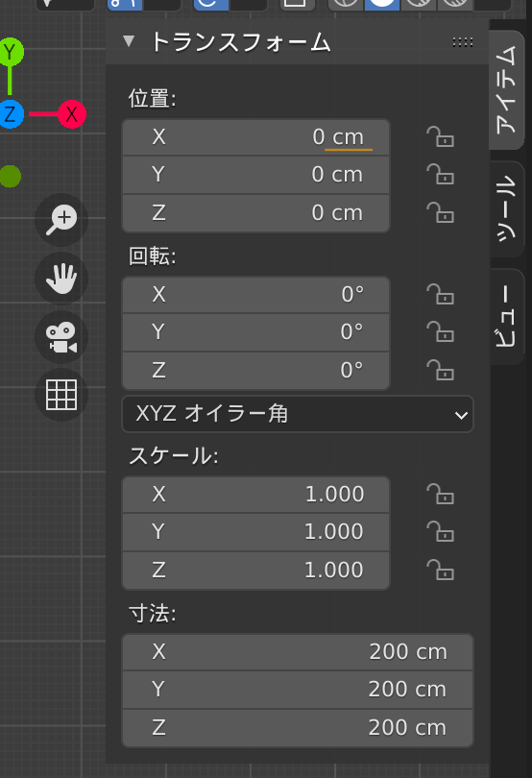Click the blue Z axis gizmo ball
Image resolution: width=532 pixels, height=778 pixels.
(10, 114)
